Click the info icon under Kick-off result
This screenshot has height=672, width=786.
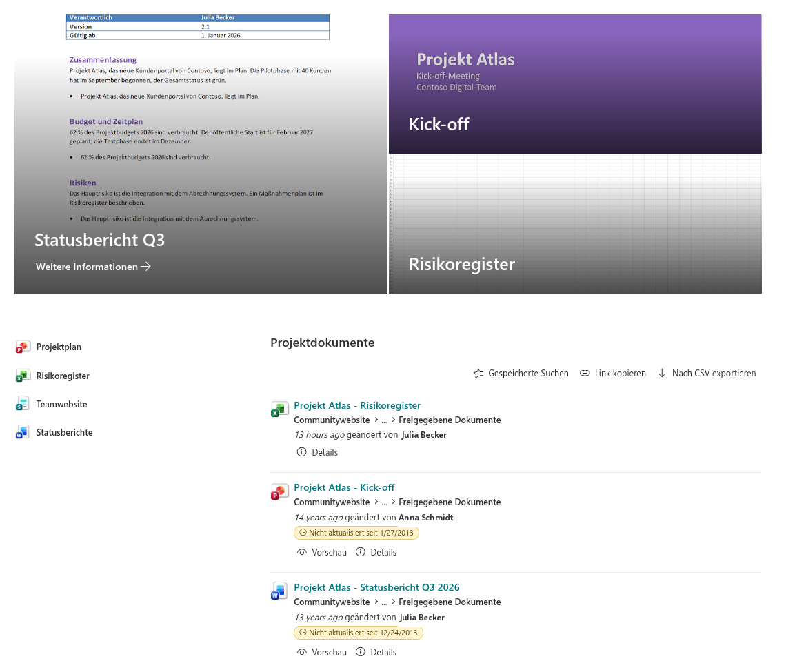[361, 552]
